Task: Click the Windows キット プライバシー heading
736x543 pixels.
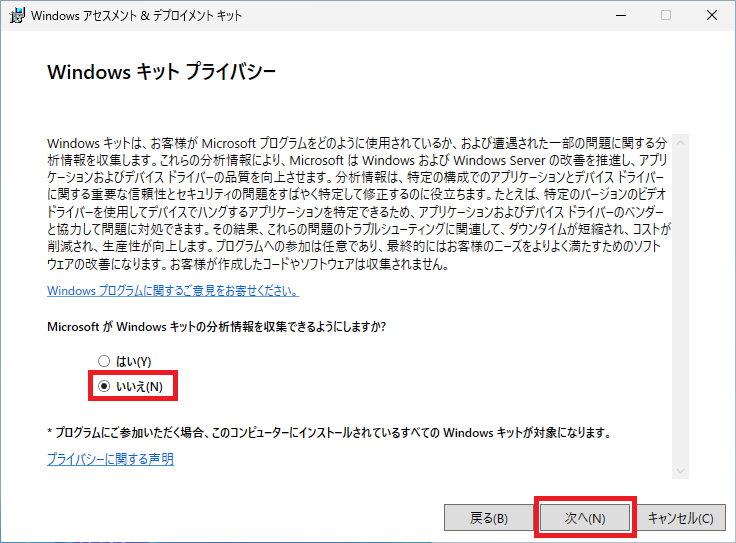Action: 161,72
